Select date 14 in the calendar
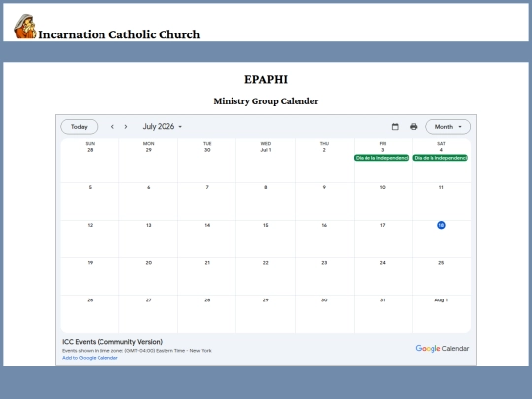This screenshot has height=399, width=532. [207, 225]
